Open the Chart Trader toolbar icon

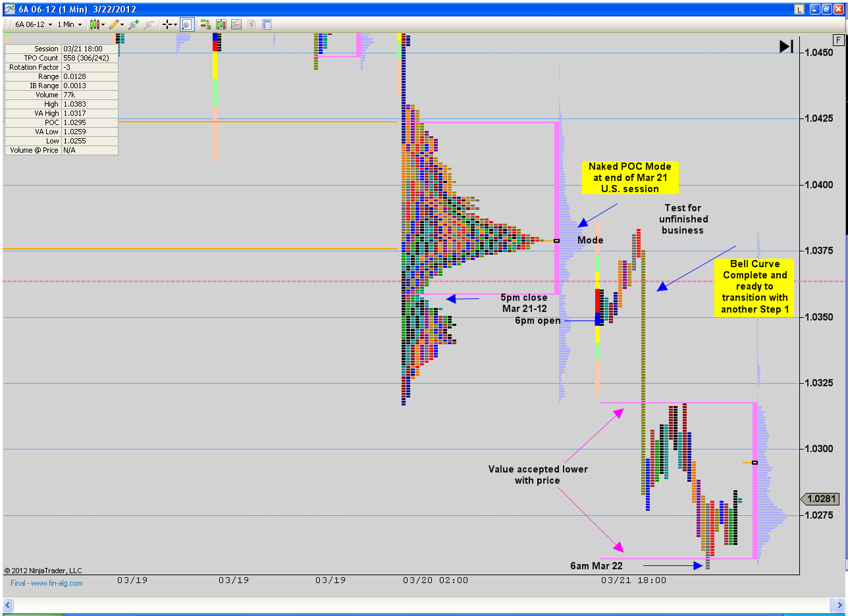(x=205, y=24)
